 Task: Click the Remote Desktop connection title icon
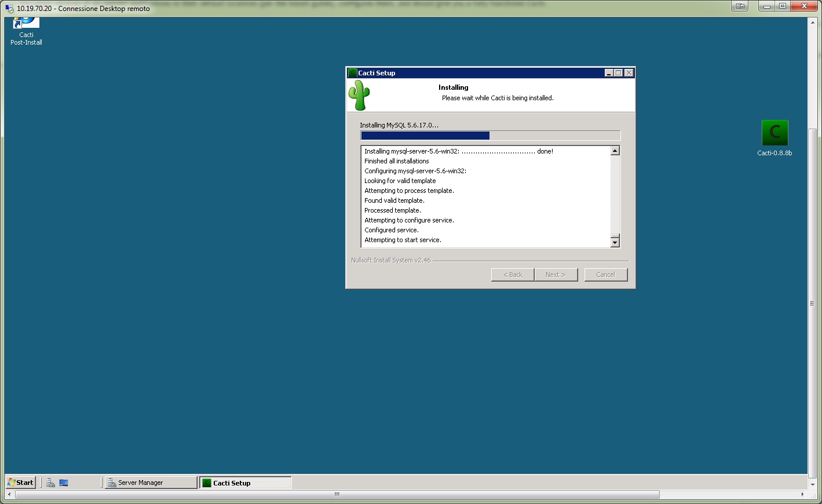coord(9,9)
